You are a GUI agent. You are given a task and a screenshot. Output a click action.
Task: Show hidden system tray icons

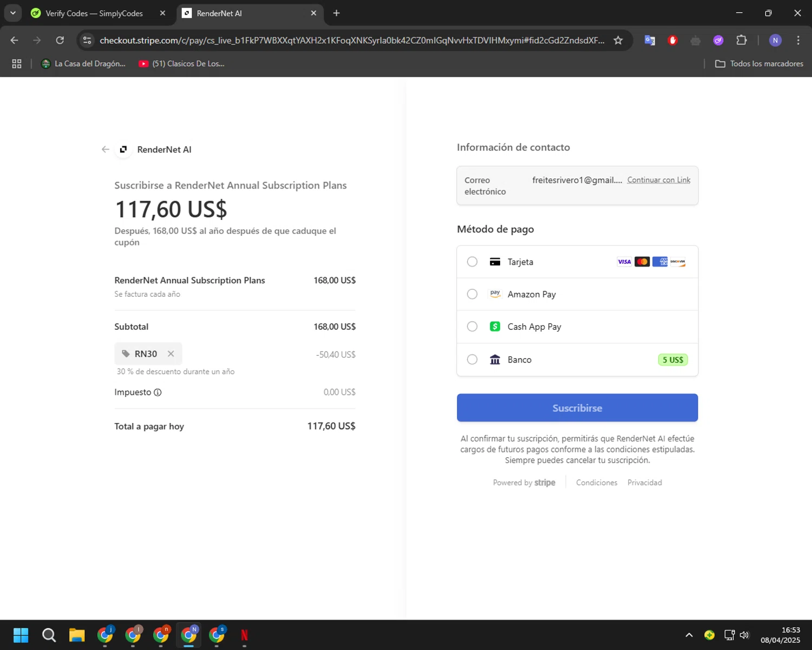pyautogui.click(x=689, y=635)
